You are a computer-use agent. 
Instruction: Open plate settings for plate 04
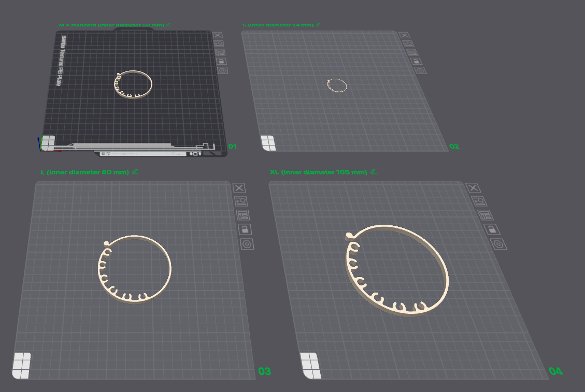coord(499,244)
